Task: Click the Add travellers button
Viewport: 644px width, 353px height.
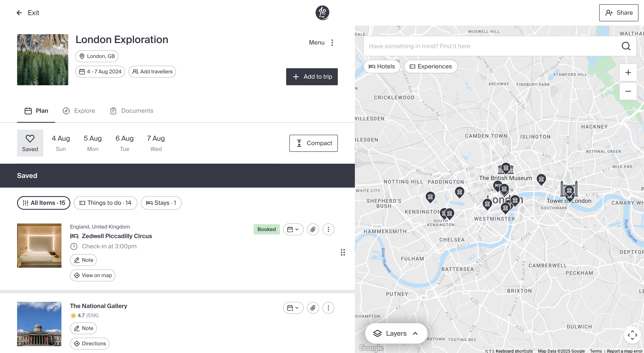Action: 152,71
